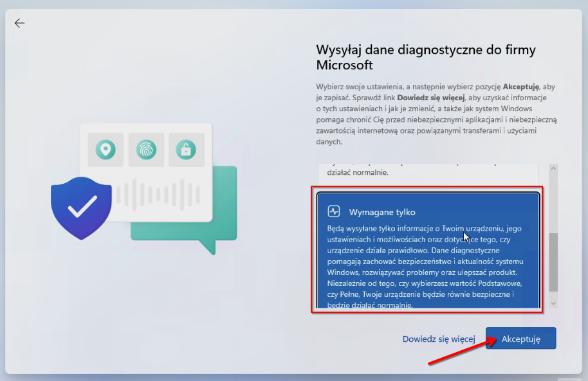Open the 'Dowiedz się więcej' link
This screenshot has height=381, width=588.
coord(438,339)
